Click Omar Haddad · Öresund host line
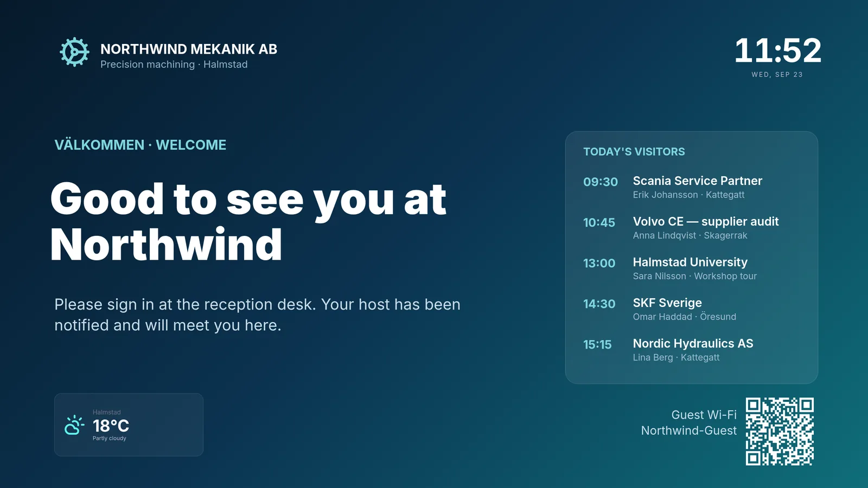Screen dimensions: 868x488 tap(685, 317)
